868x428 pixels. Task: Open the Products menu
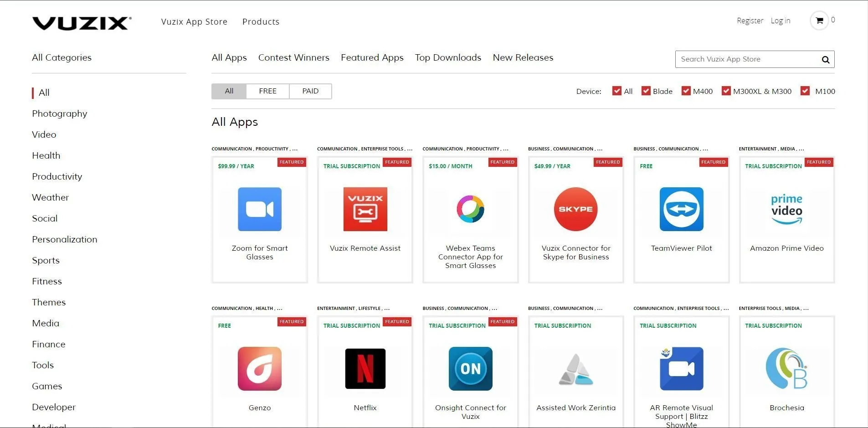261,21
